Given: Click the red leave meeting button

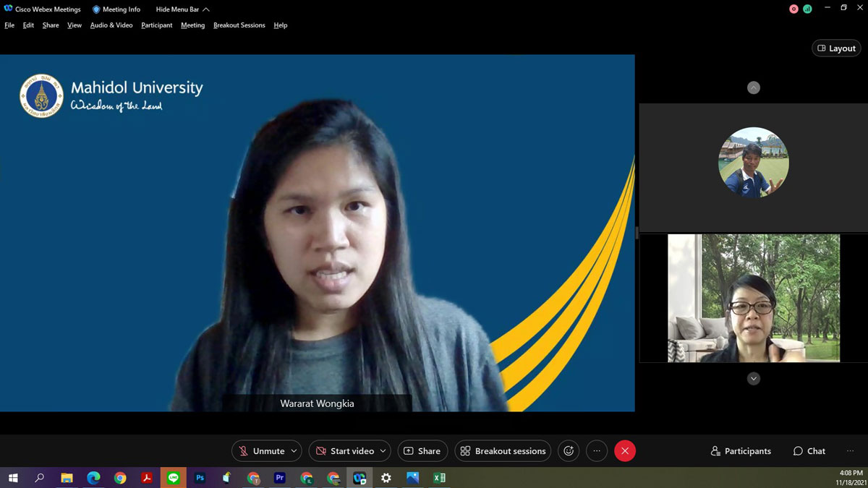Looking at the screenshot, I should [x=625, y=451].
